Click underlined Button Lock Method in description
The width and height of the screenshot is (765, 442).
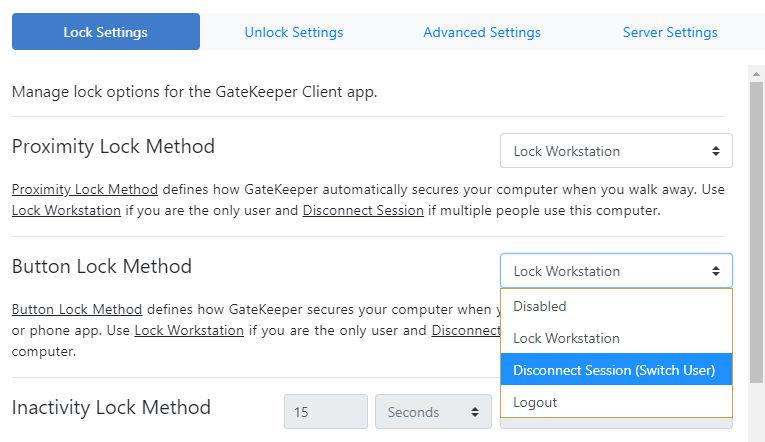[x=77, y=309]
